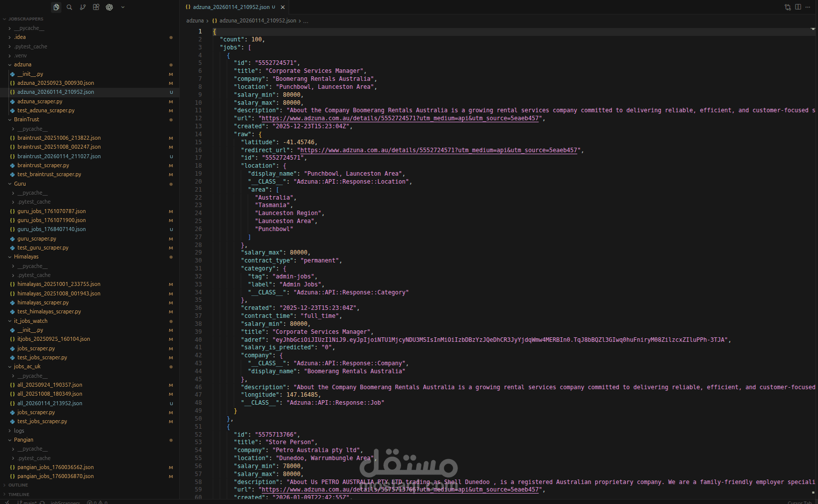Screen dimensions: 818x504
Task: Expand the .pytest_cache folder at root
Action: click(30, 46)
